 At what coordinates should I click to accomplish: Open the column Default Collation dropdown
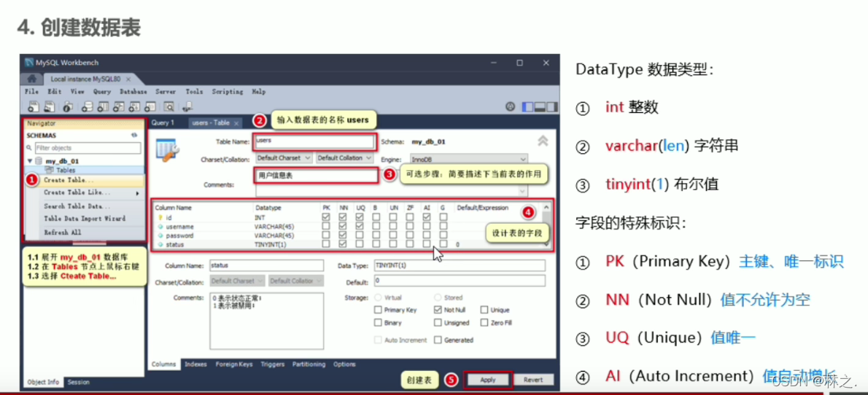pyautogui.click(x=296, y=281)
